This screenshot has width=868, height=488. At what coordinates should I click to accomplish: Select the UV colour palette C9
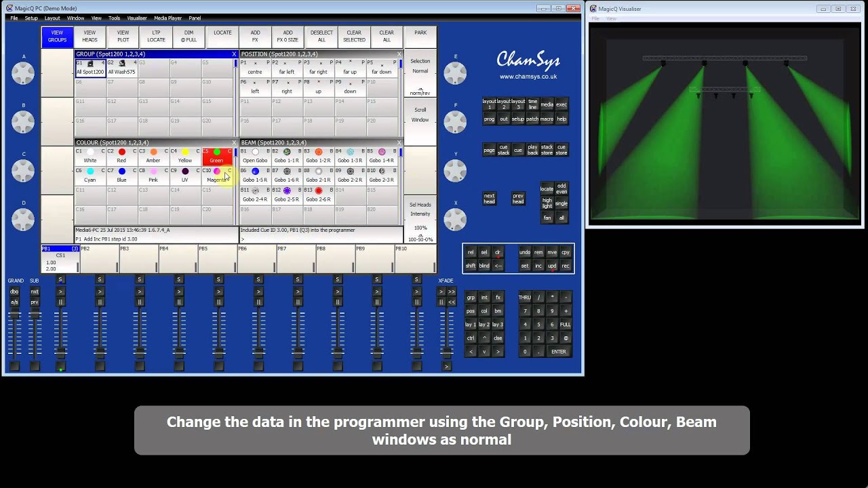click(185, 176)
